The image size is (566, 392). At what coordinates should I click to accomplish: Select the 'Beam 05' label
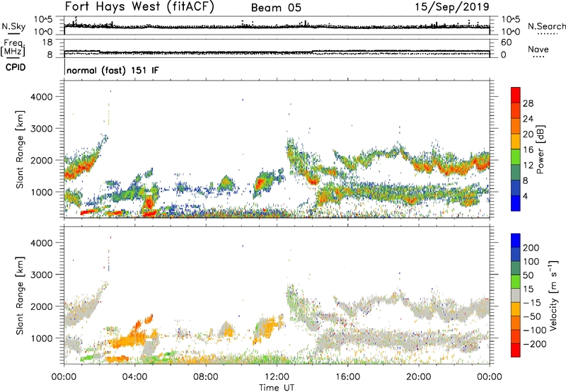click(x=276, y=8)
